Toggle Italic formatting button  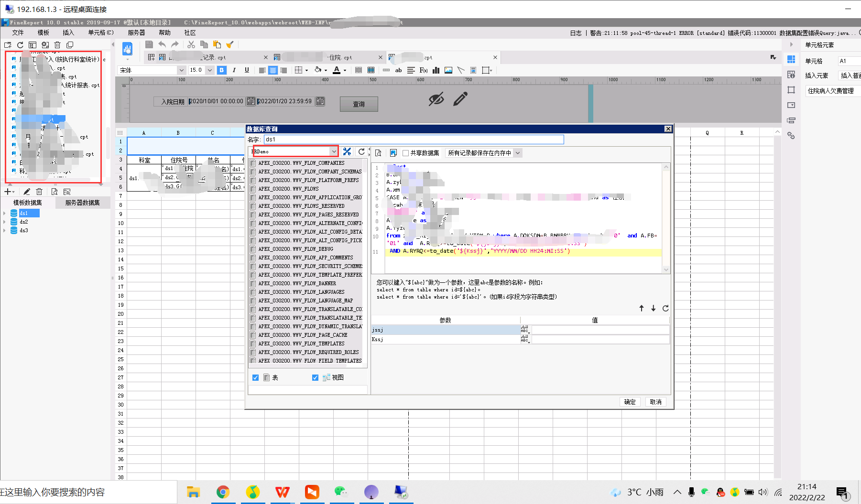[x=234, y=70]
